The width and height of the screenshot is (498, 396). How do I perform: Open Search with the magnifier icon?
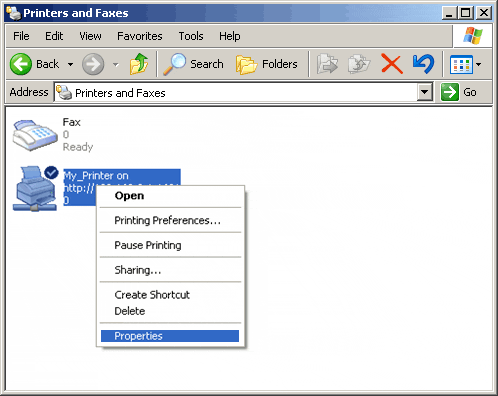point(175,64)
